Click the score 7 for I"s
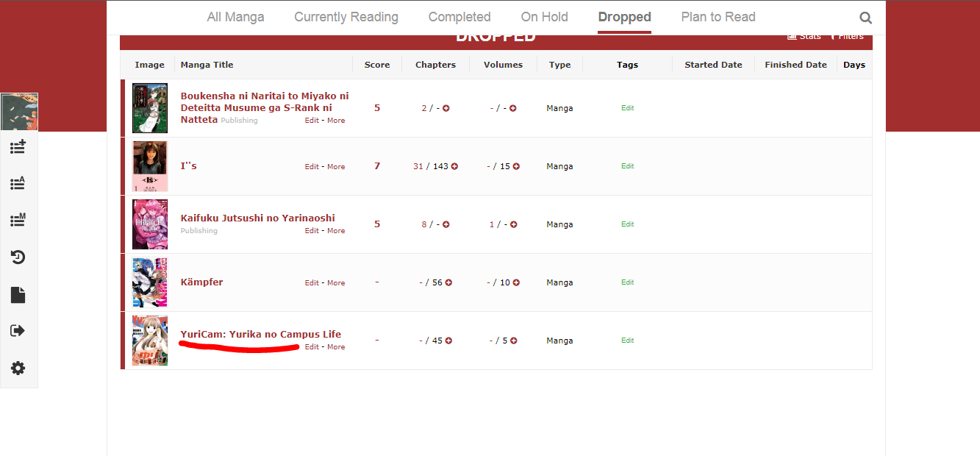The height and width of the screenshot is (456, 980). tap(377, 166)
